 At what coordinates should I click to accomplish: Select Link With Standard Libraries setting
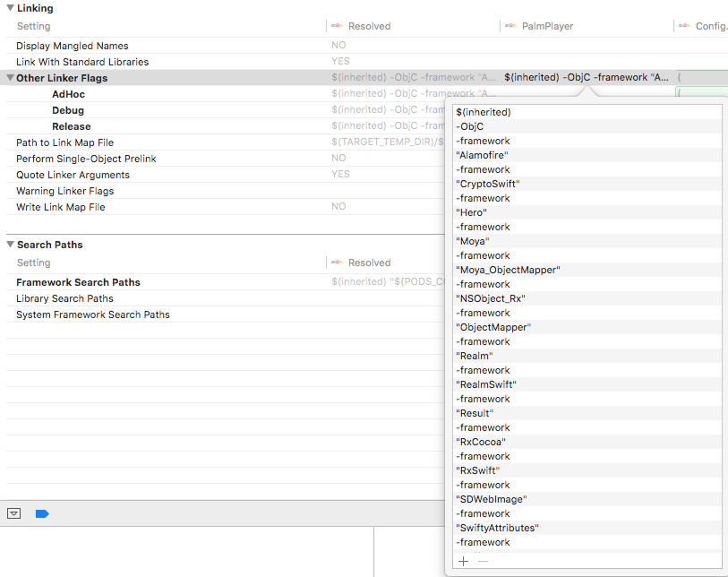click(x=82, y=62)
